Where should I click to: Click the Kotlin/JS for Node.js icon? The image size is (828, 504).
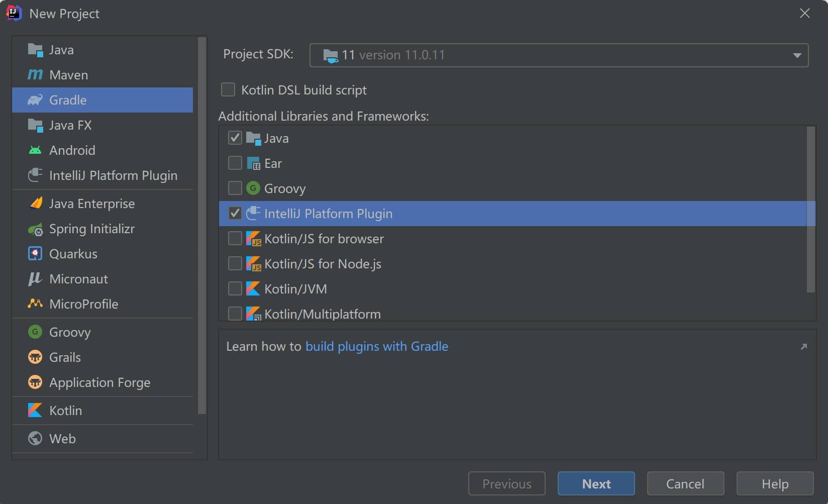(x=253, y=264)
